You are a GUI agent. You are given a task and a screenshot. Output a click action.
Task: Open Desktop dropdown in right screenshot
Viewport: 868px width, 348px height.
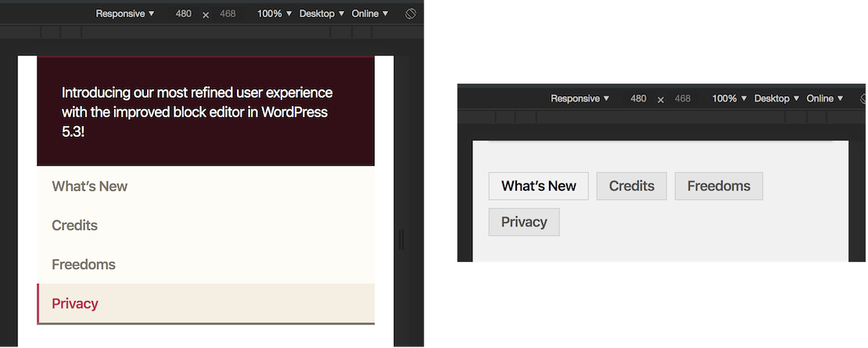777,99
